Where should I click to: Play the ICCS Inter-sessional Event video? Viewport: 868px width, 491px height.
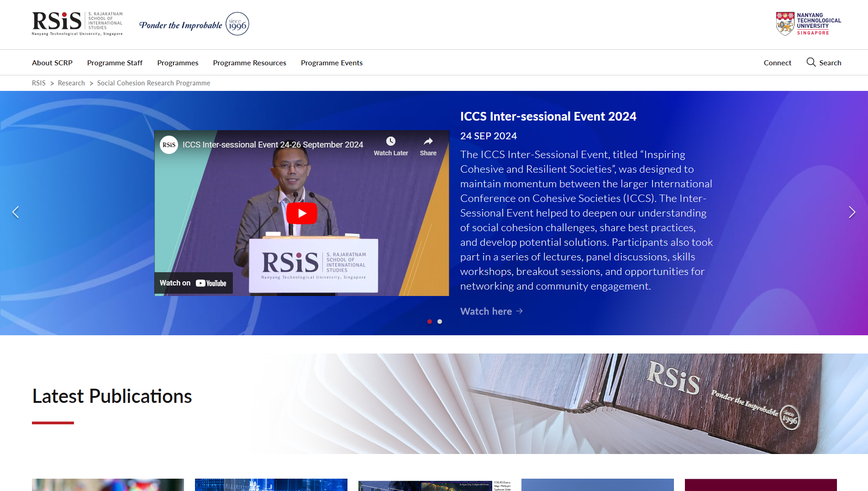pos(301,213)
